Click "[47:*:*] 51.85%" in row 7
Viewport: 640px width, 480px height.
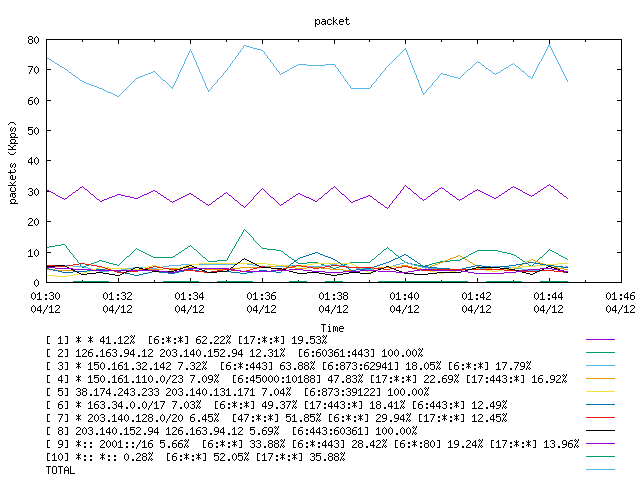coord(276,418)
